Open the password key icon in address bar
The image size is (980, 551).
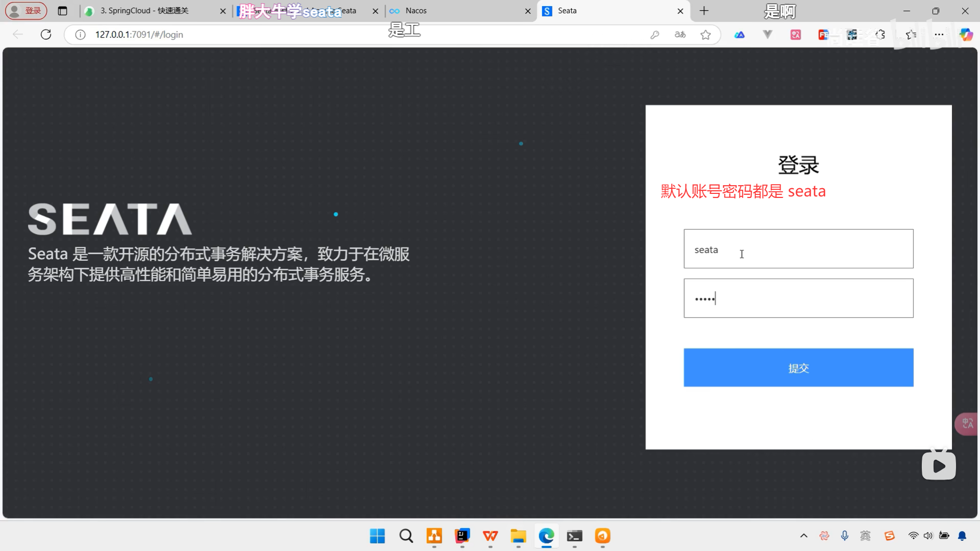[x=655, y=35]
